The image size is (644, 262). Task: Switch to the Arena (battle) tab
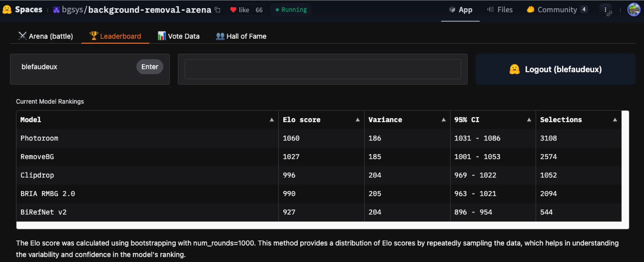pos(45,36)
